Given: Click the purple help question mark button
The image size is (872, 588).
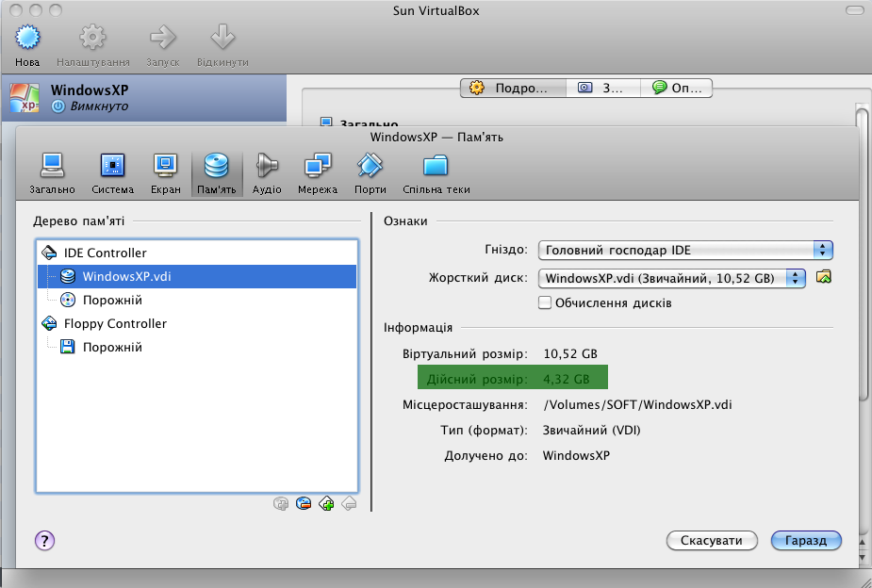Looking at the screenshot, I should tap(44, 540).
